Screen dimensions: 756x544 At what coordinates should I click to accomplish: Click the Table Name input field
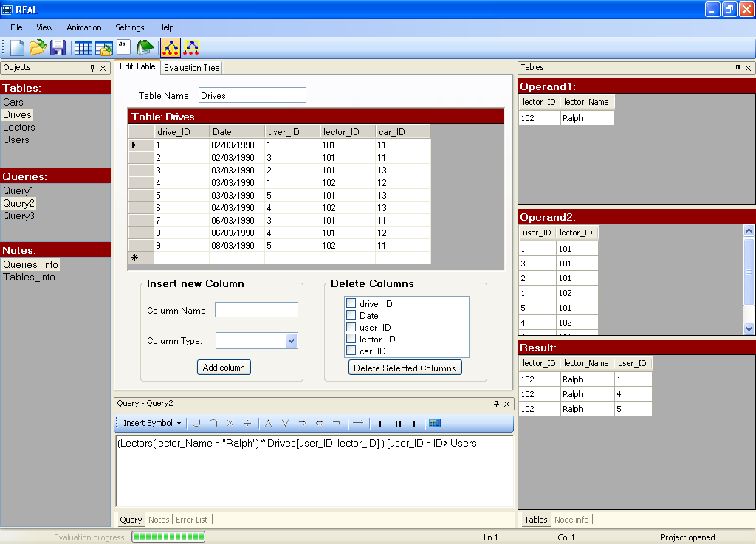tap(252, 95)
